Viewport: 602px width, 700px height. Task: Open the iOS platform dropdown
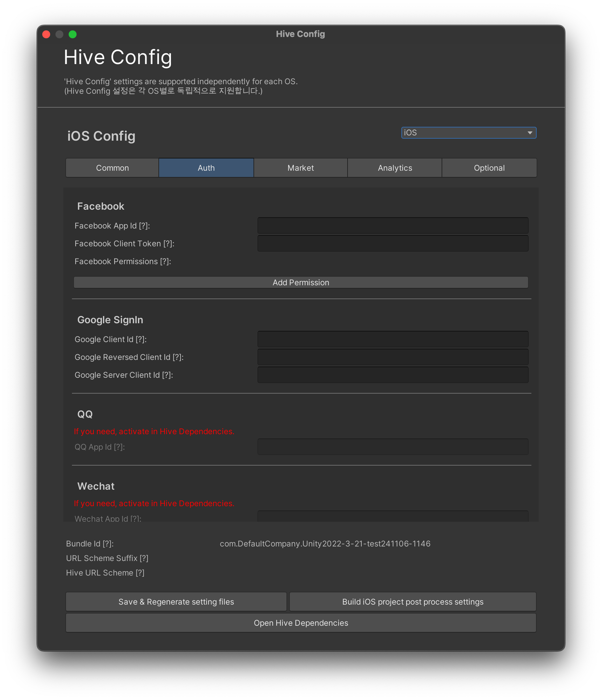[468, 133]
